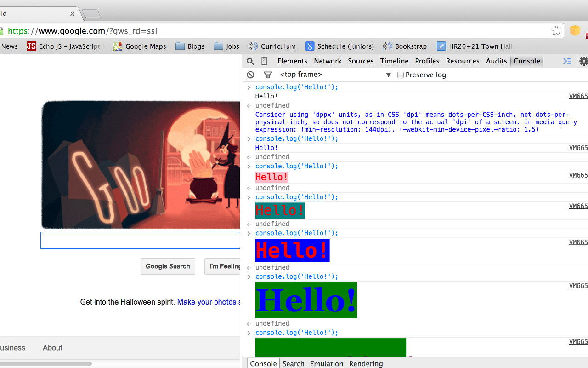The width and height of the screenshot is (588, 368).
Task: Switch to the Sources panel
Action: pos(361,61)
